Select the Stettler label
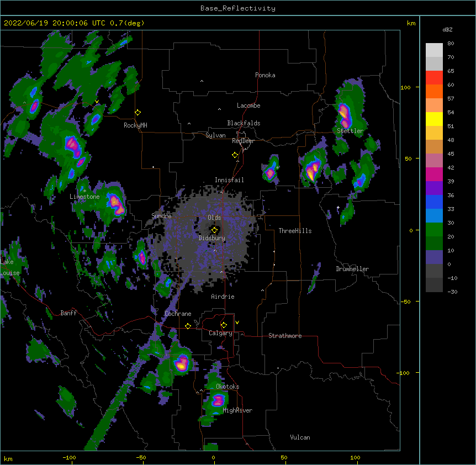 point(350,131)
